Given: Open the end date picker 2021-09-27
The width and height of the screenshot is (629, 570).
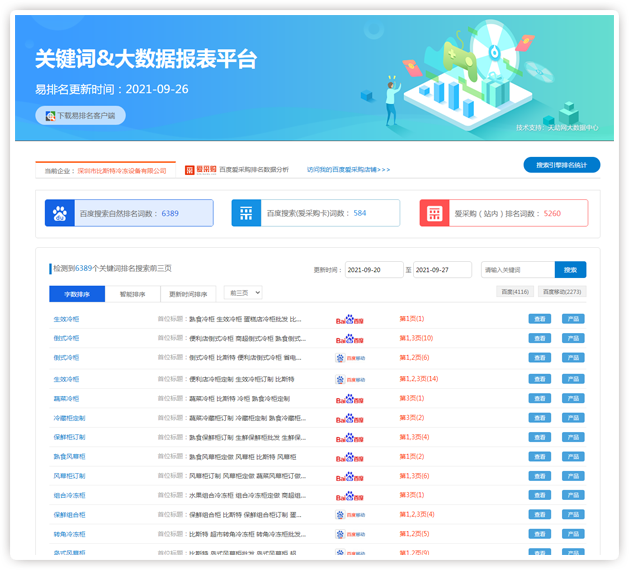Looking at the screenshot, I should pyautogui.click(x=442, y=270).
